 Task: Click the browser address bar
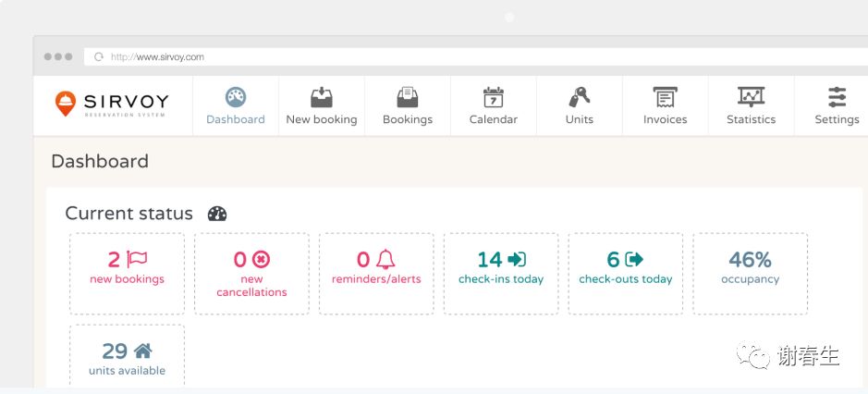(462, 57)
